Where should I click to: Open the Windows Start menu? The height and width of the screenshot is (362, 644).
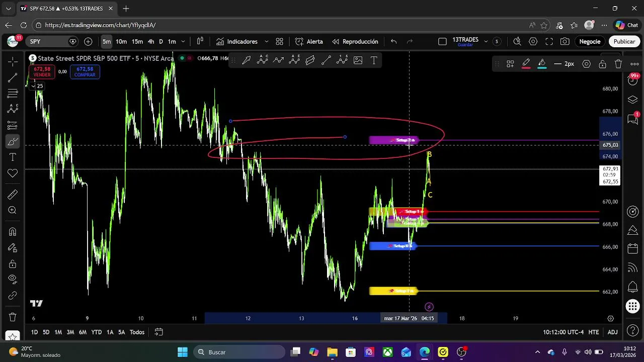point(183,352)
